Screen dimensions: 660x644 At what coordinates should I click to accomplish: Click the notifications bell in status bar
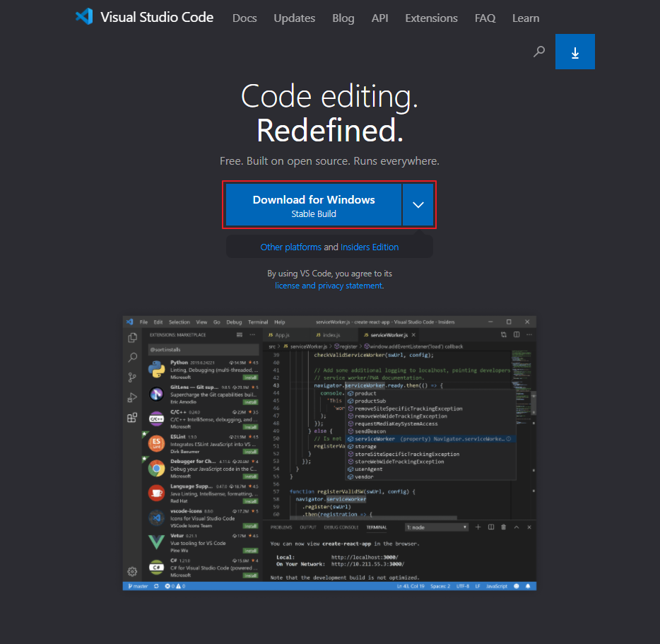(528, 586)
